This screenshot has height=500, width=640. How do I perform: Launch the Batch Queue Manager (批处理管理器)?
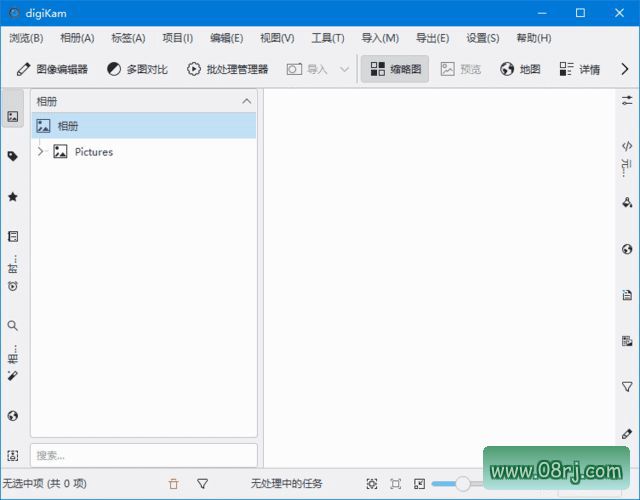(227, 69)
